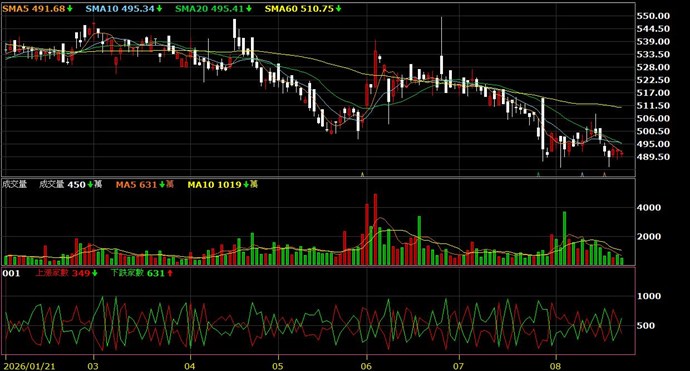Click the red down arrow after 上漲家數 349

click(94, 273)
